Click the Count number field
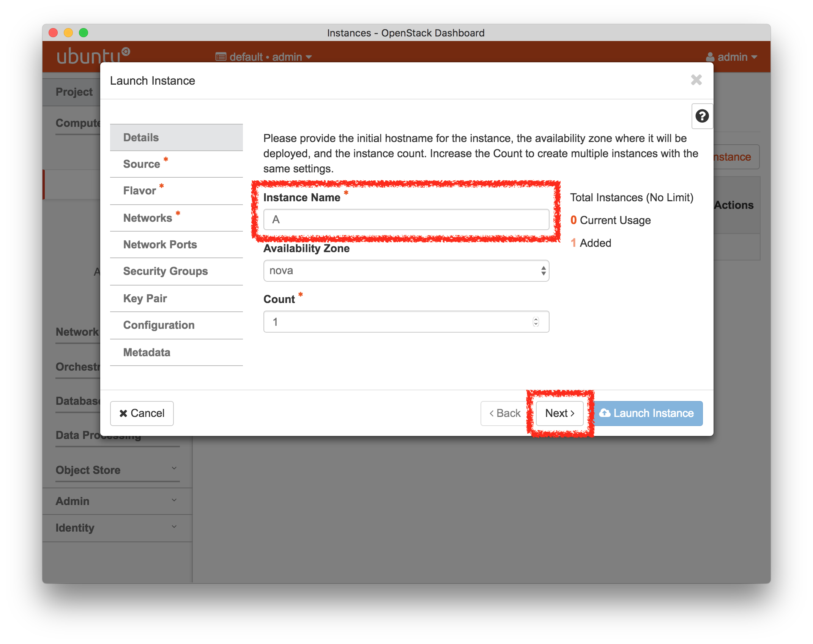This screenshot has height=644, width=813. click(406, 322)
